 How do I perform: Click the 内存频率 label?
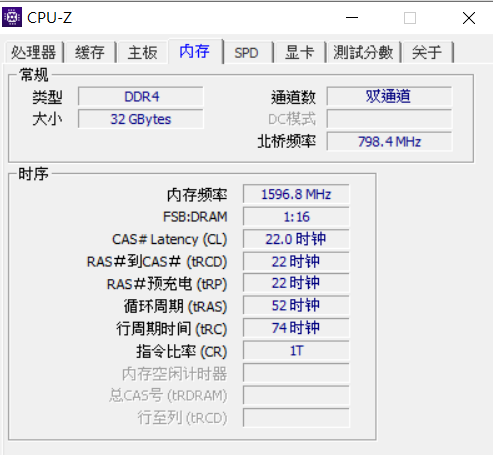[197, 195]
